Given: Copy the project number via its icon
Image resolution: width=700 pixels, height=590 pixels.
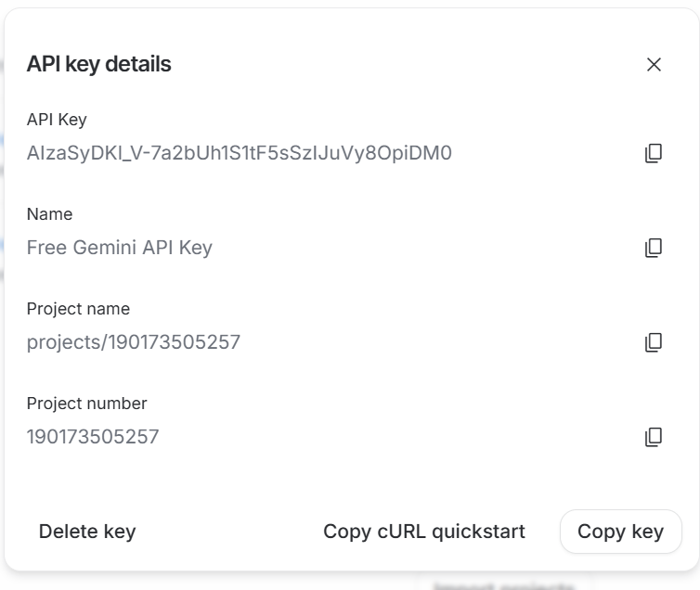Looking at the screenshot, I should pos(654,437).
